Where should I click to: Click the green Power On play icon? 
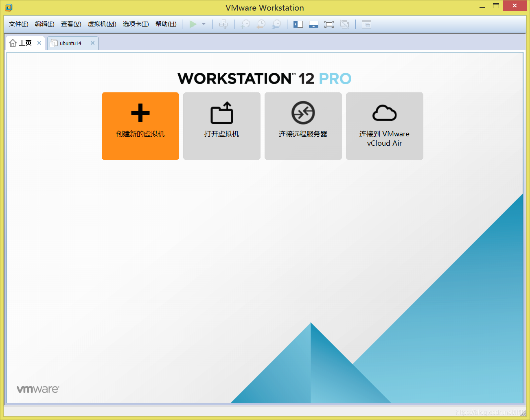pos(193,24)
